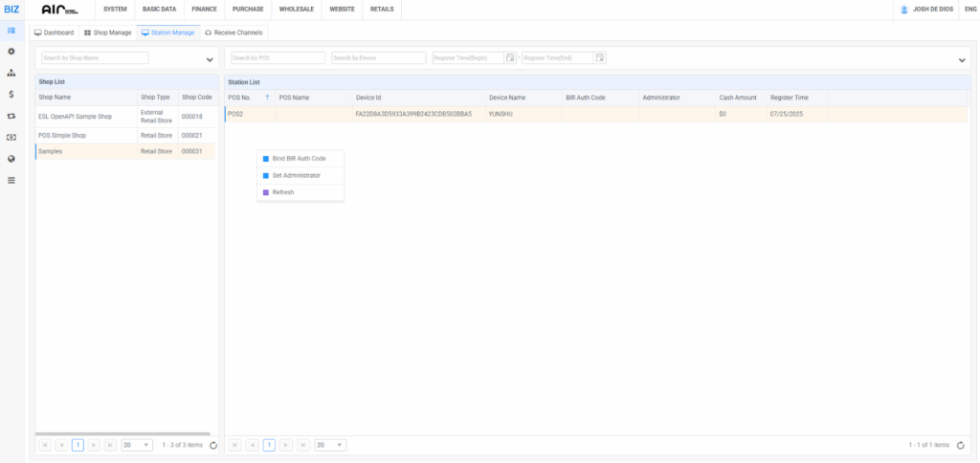
Task: Open the Receive Channels tab
Action: [x=234, y=33]
